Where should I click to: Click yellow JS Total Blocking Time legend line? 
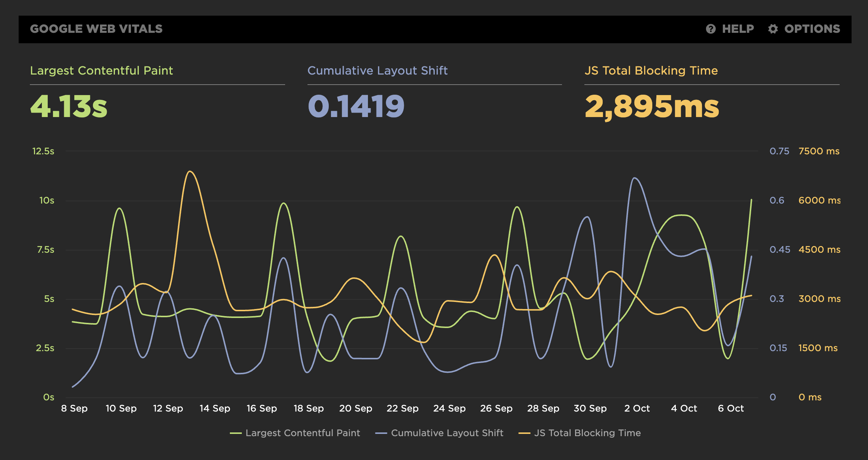click(524, 433)
